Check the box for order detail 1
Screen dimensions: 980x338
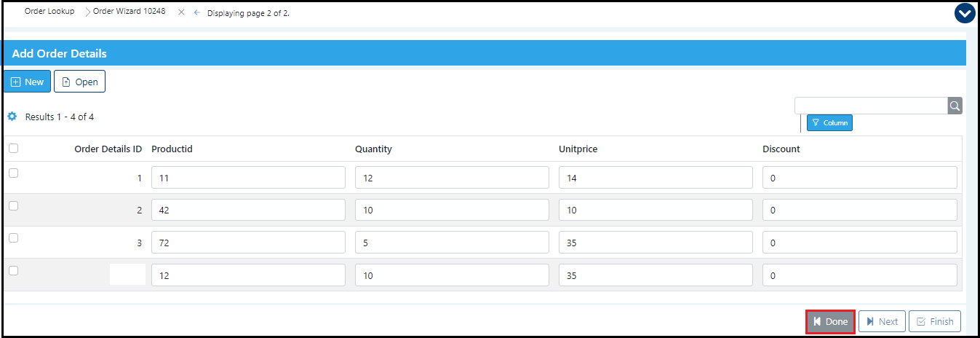pos(13,173)
